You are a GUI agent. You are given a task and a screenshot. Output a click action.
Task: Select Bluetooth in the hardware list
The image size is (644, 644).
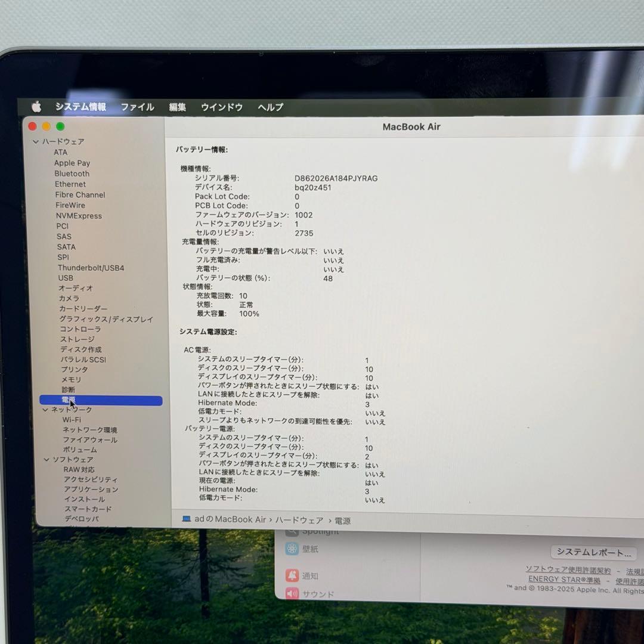(72, 174)
